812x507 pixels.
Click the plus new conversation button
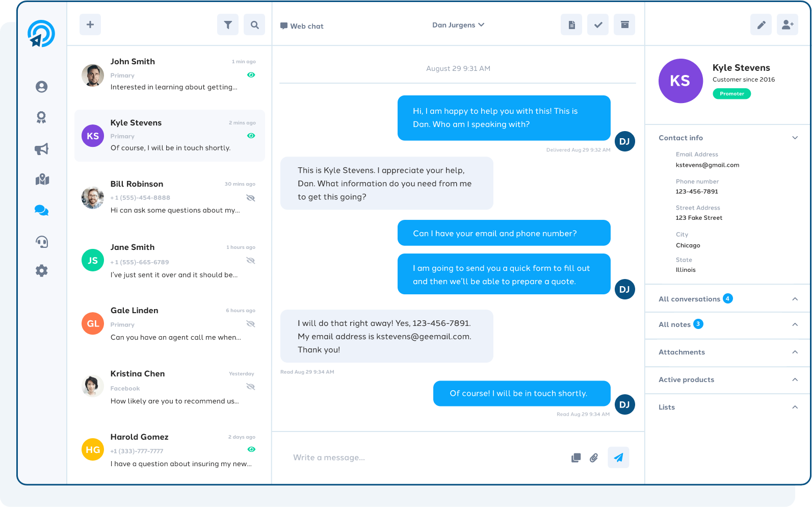tap(90, 24)
